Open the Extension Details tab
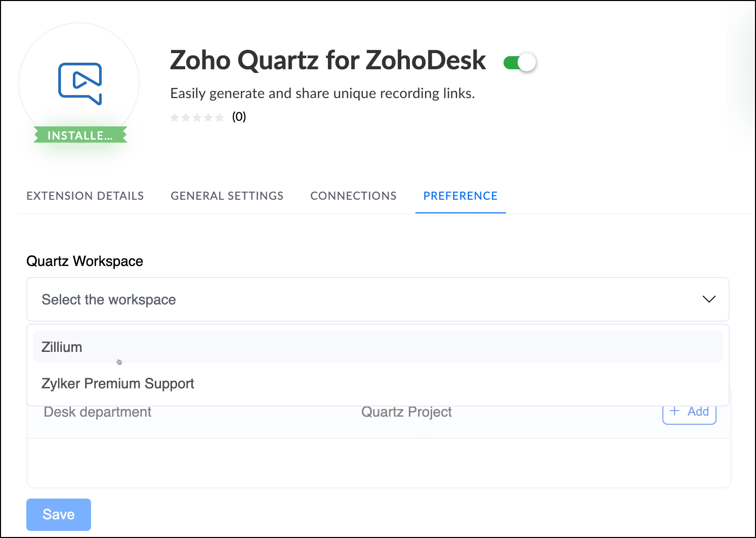 (85, 196)
